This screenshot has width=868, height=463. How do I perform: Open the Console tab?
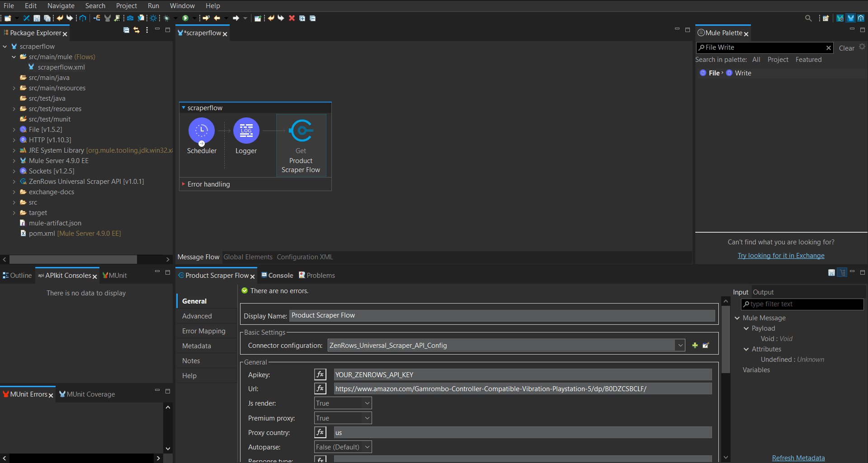pyautogui.click(x=277, y=275)
